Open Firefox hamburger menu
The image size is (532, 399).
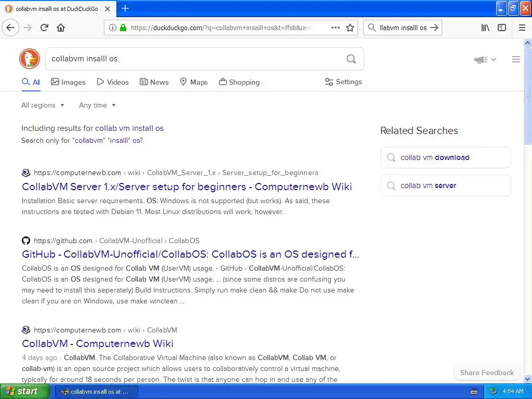tap(522, 28)
